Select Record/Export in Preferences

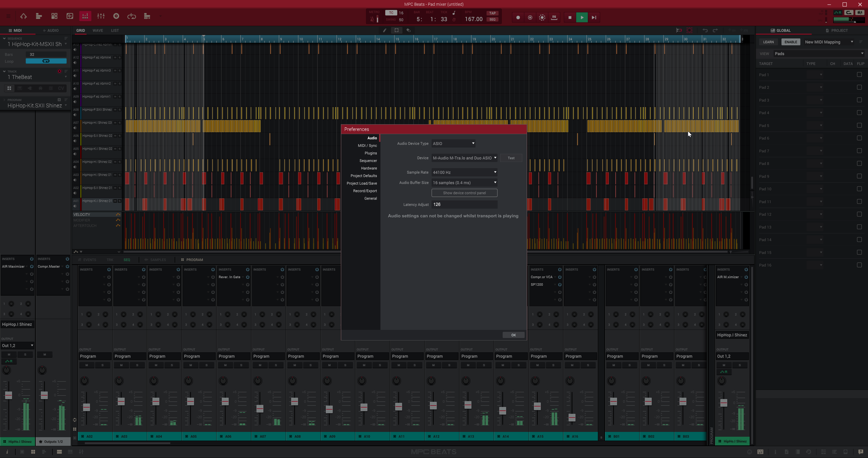point(365,191)
